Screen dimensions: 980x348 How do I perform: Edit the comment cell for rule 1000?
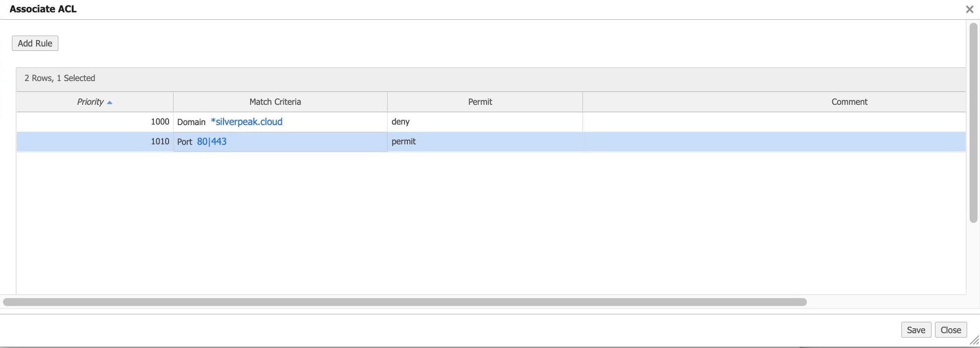[x=774, y=122]
